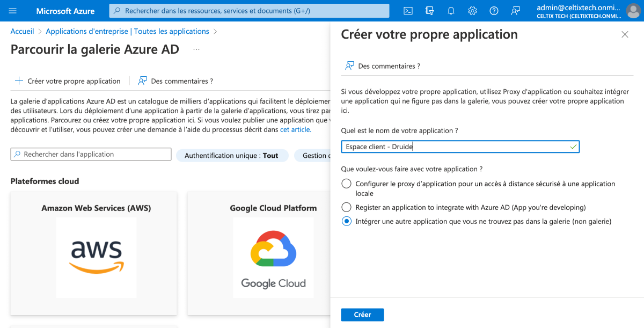Click the user account avatar

633,11
